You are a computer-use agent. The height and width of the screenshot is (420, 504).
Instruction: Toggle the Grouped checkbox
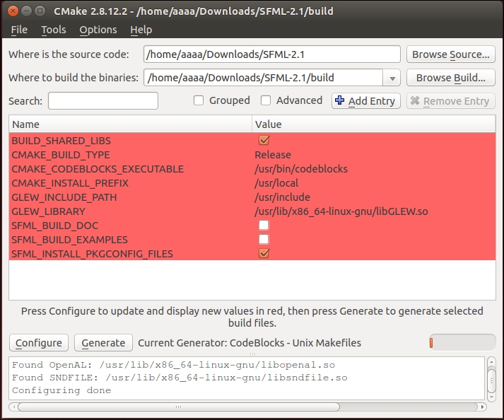coord(199,100)
